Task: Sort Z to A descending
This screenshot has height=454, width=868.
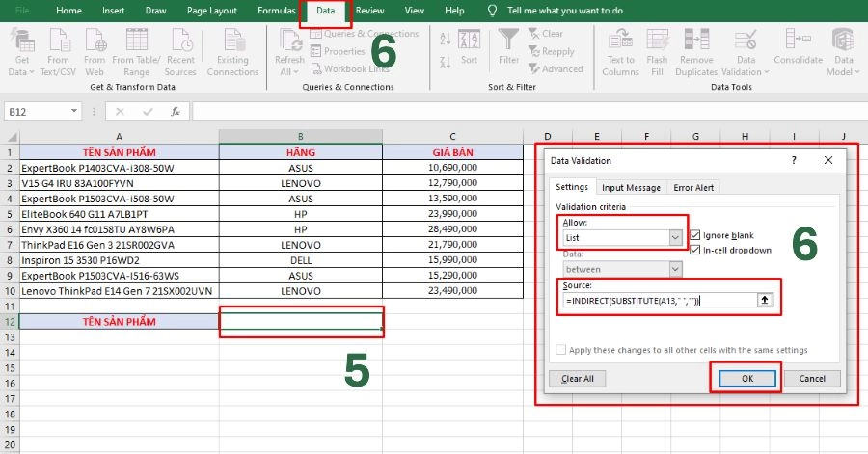Action: (x=445, y=62)
